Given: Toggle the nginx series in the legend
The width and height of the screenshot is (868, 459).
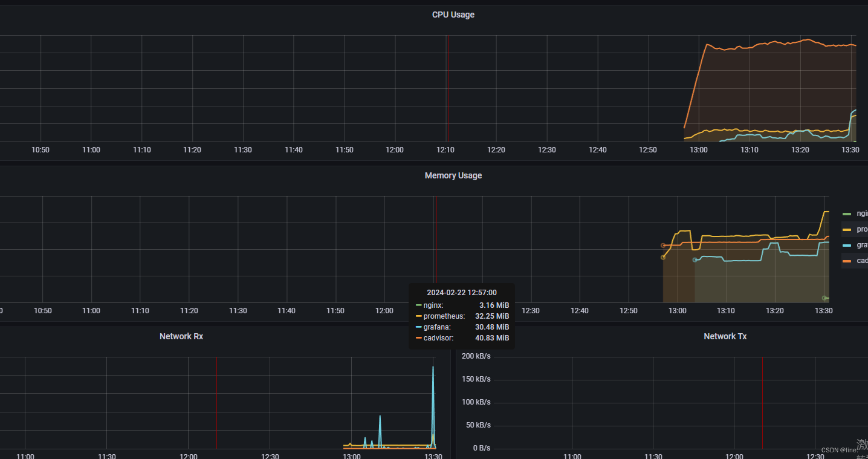Looking at the screenshot, I should [x=860, y=213].
